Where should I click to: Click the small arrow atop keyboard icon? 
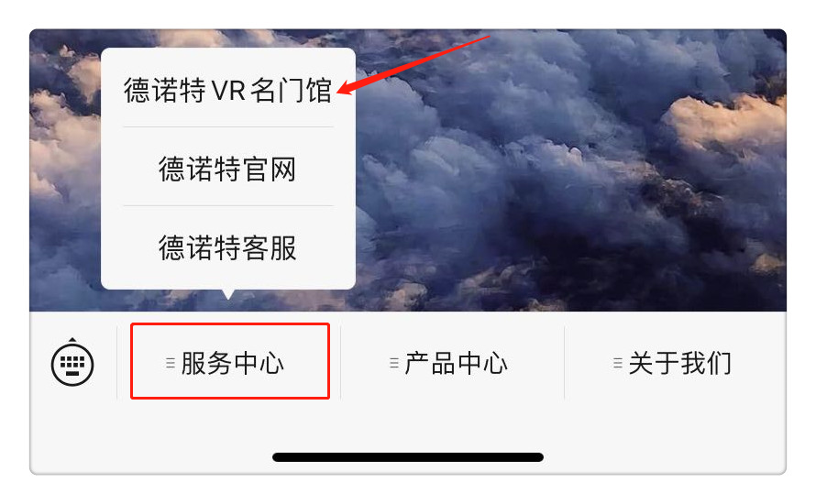72,339
